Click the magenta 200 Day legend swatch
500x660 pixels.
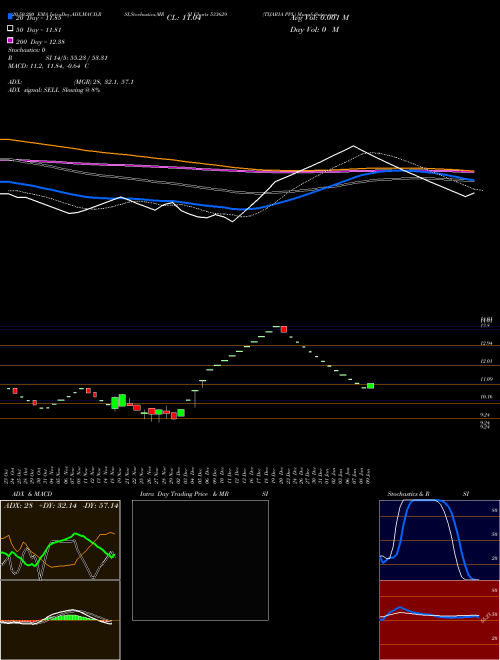pyautogui.click(x=11, y=41)
